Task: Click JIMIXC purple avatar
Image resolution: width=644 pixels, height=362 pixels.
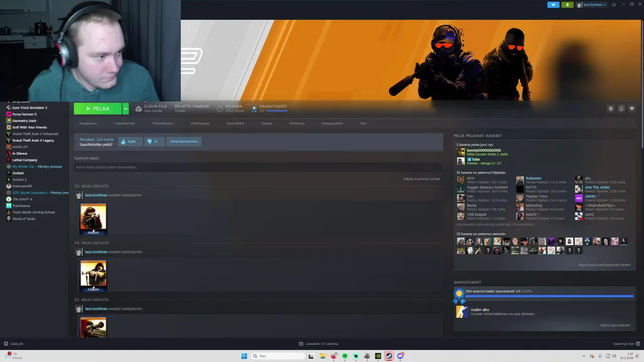Action: click(x=579, y=198)
